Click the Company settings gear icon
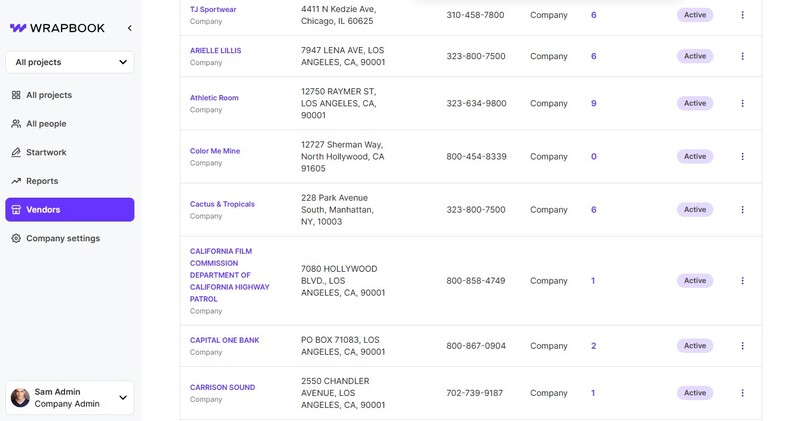The width and height of the screenshot is (800, 421). coord(16,238)
